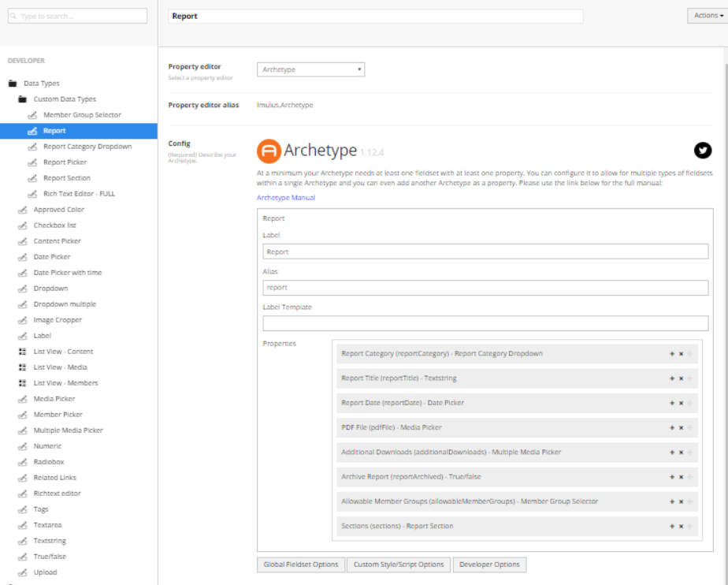Grab the faint move handle on Report Category row
The height and width of the screenshot is (585, 728).
690,354
